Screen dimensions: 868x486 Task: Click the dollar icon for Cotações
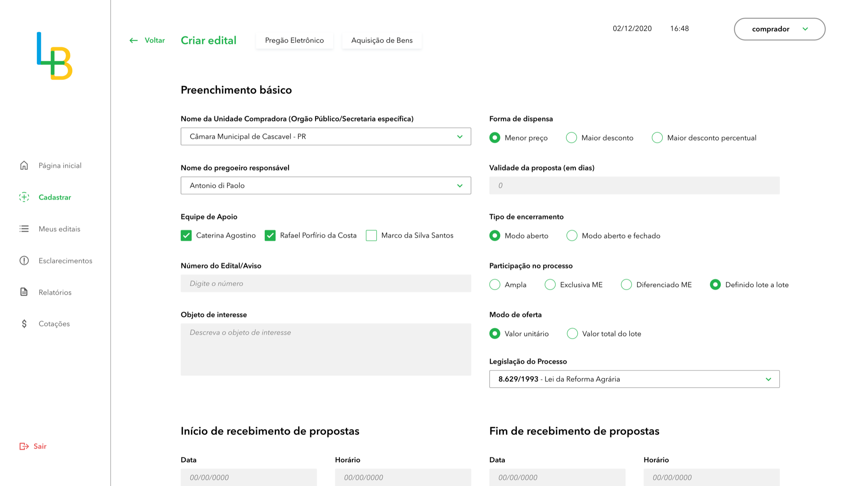pyautogui.click(x=24, y=324)
